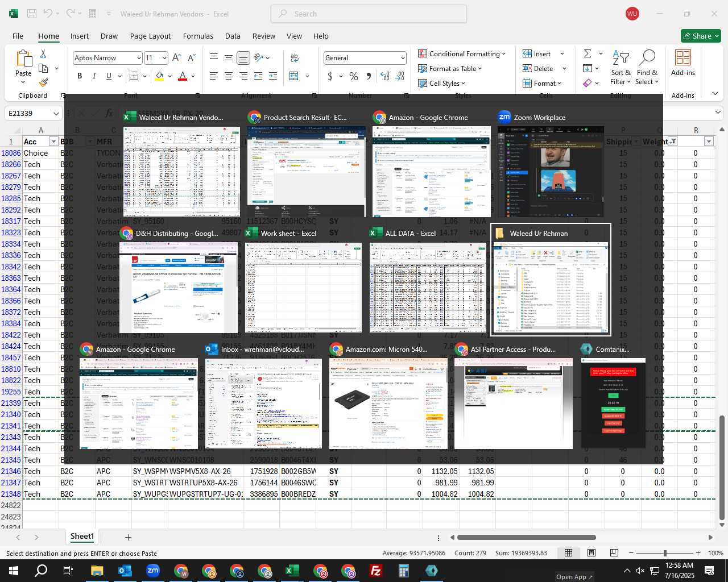This screenshot has height=582, width=728.
Task: Click the AutoSum sigma icon
Action: click(x=588, y=53)
